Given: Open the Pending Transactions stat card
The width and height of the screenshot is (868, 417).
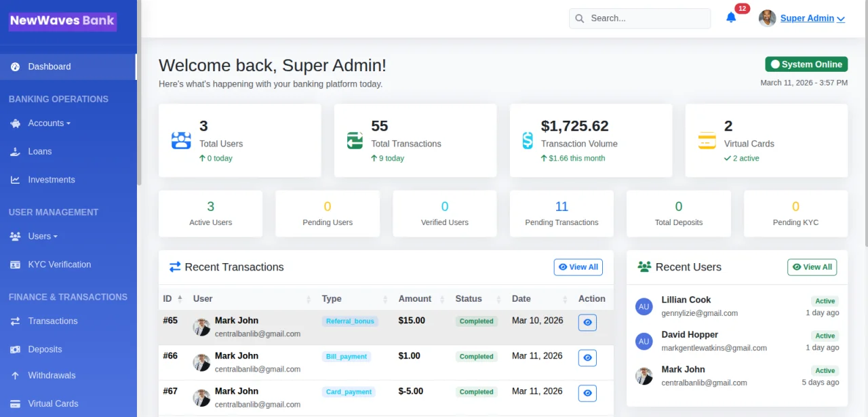Looking at the screenshot, I should click(x=561, y=214).
